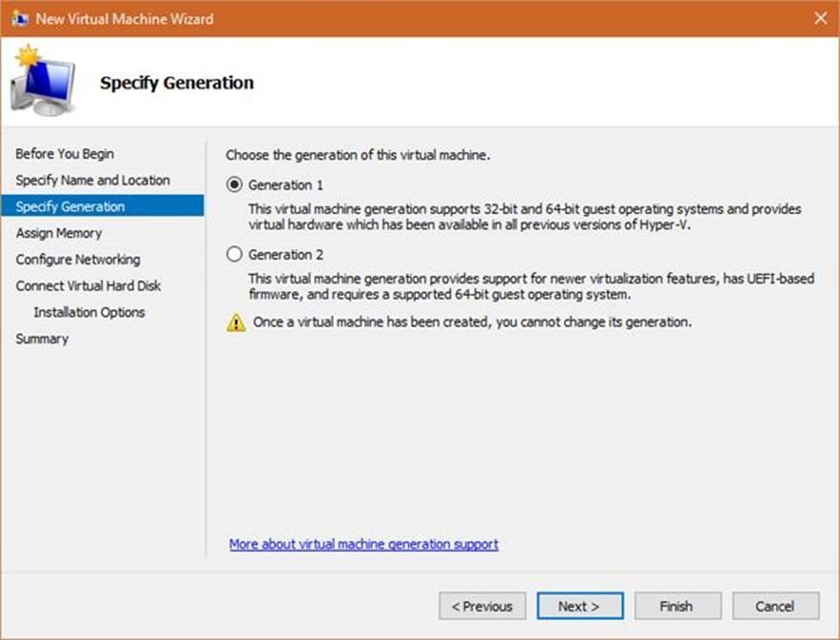Select the Generation 2 radio button
This screenshot has height=640, width=840.
(234, 254)
